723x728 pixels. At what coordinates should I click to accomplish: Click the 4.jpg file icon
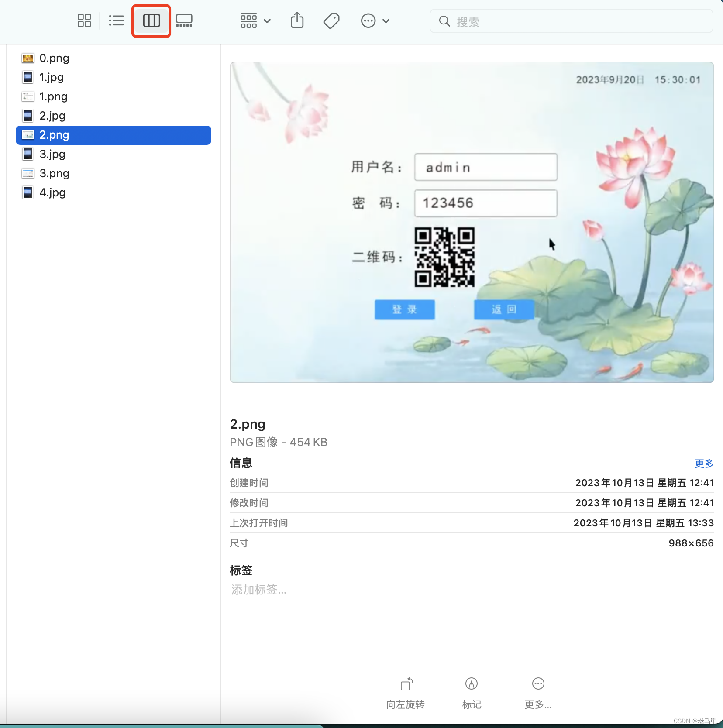28,192
